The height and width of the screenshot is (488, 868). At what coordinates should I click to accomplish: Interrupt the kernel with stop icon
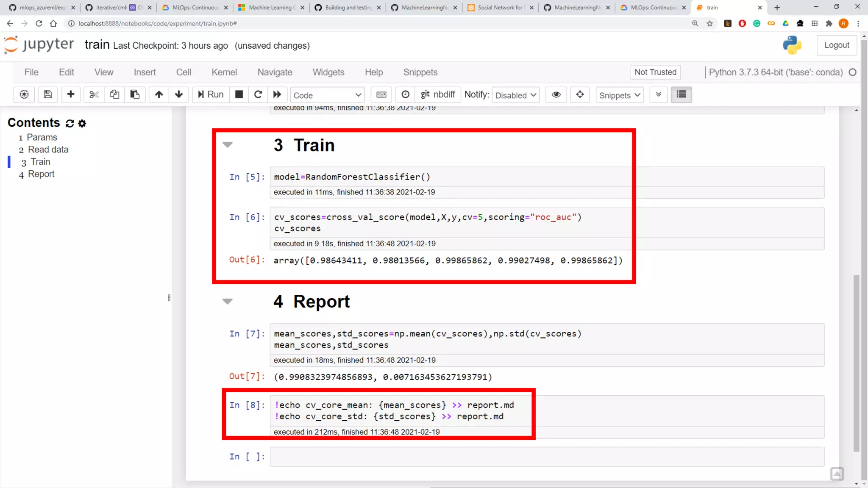(239, 94)
